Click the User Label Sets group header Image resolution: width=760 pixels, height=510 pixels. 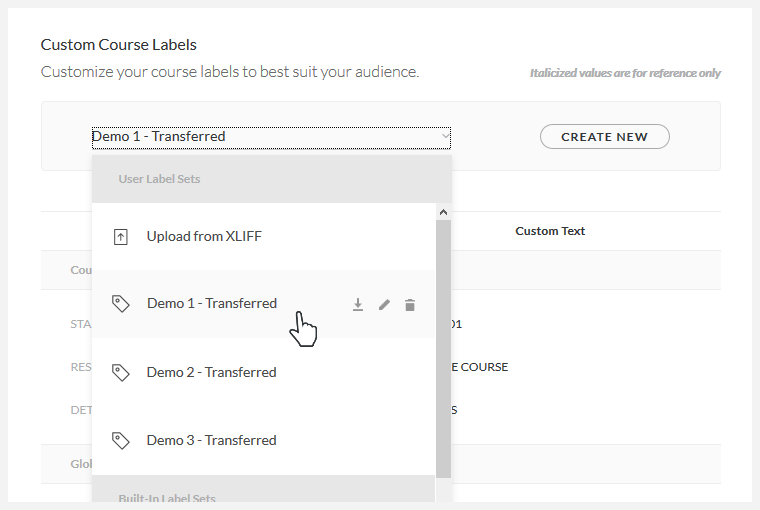click(159, 179)
